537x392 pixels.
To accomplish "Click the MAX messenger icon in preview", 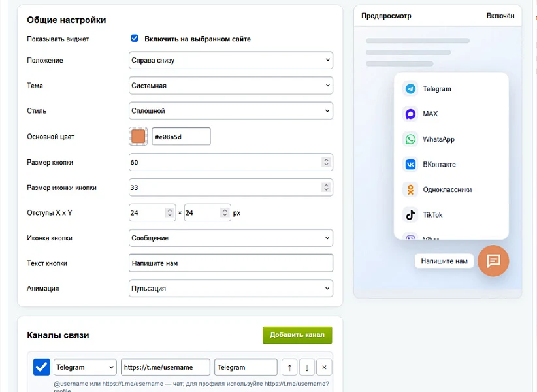I will pos(410,114).
